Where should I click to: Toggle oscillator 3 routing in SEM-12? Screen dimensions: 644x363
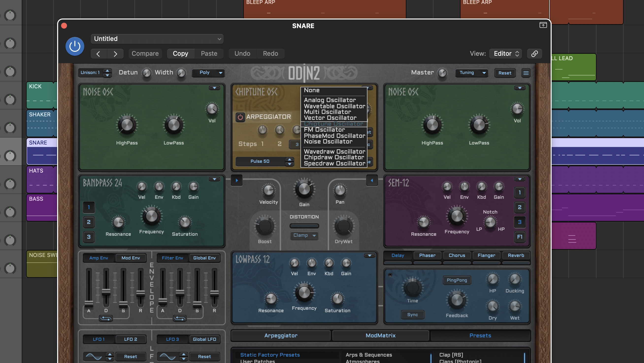pos(519,222)
